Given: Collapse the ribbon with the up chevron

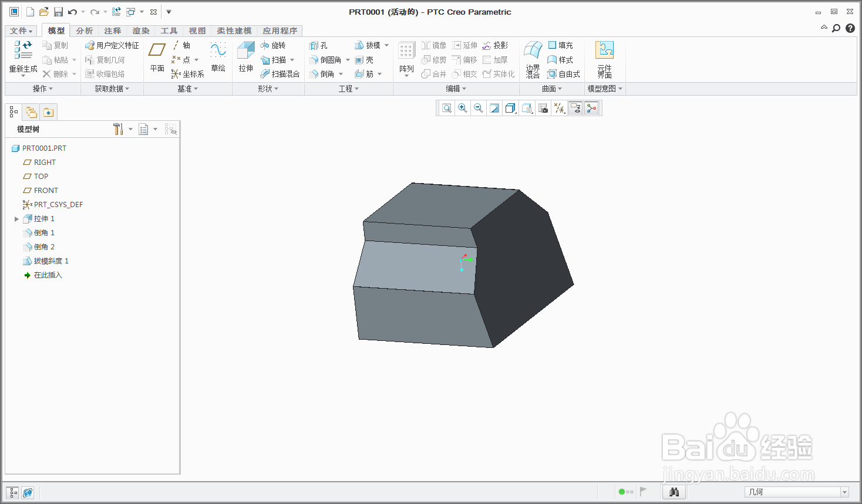Looking at the screenshot, I should 824,28.
